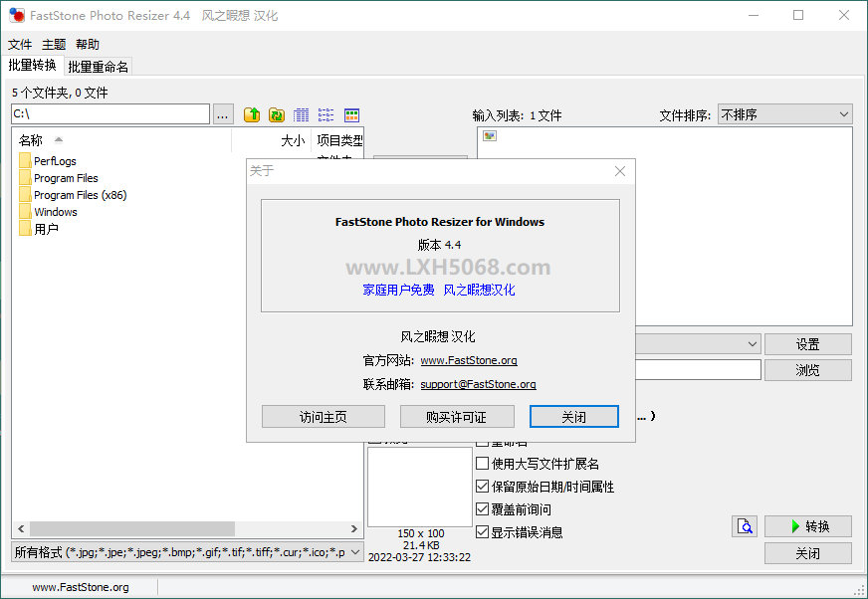
Task: Switch to the 批量转换 tab
Action: tap(32, 66)
